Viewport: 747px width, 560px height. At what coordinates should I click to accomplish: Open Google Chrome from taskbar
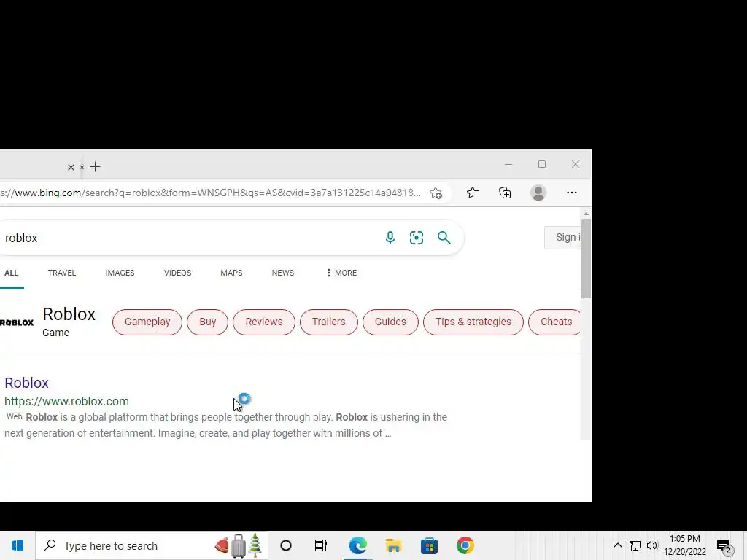pos(465,545)
